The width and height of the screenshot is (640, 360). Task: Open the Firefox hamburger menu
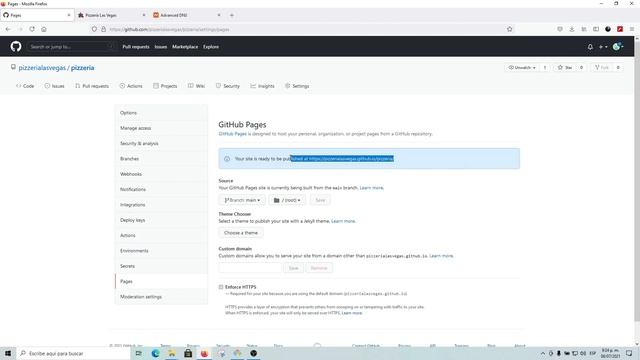coord(631,29)
